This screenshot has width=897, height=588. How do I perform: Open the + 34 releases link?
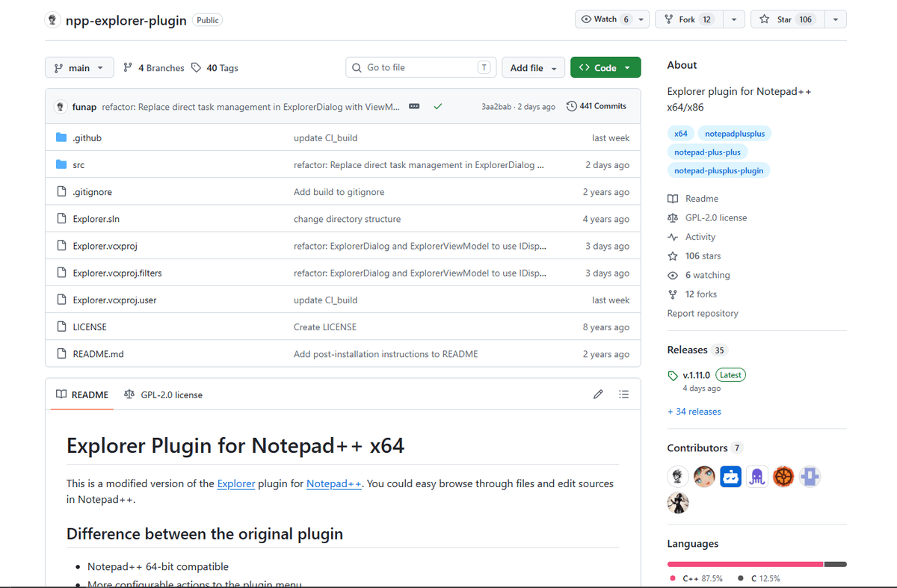click(x=694, y=412)
